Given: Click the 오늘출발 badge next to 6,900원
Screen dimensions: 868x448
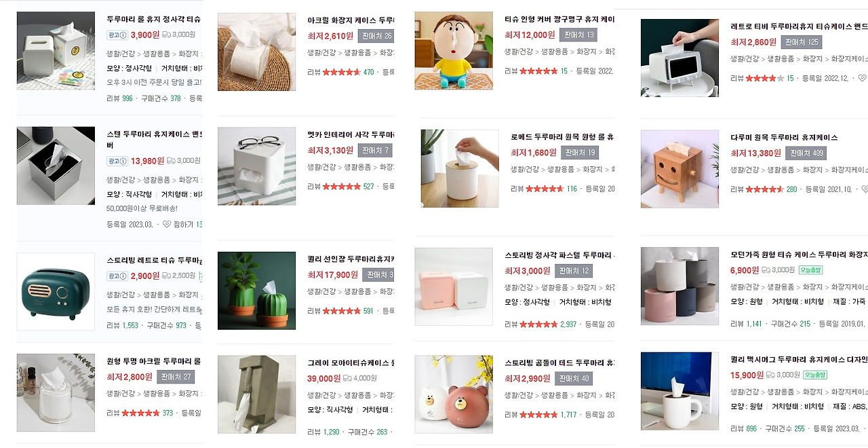Looking at the screenshot, I should point(810,270).
